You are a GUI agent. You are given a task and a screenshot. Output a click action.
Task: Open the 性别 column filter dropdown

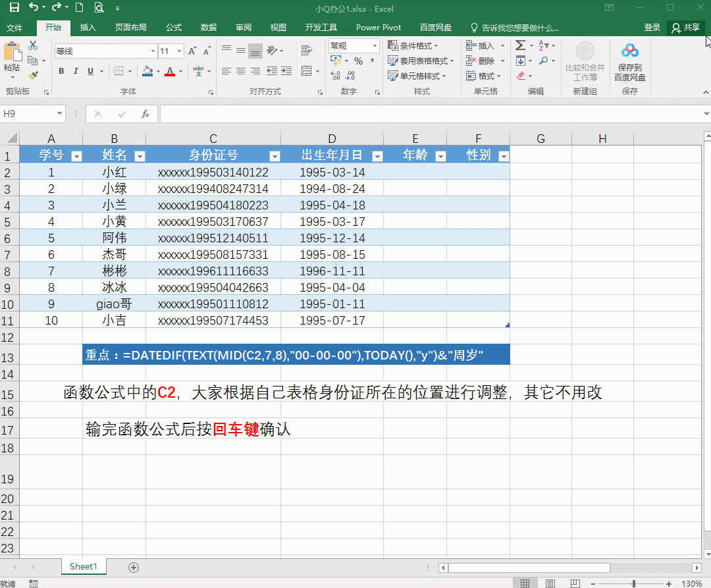[x=504, y=156]
